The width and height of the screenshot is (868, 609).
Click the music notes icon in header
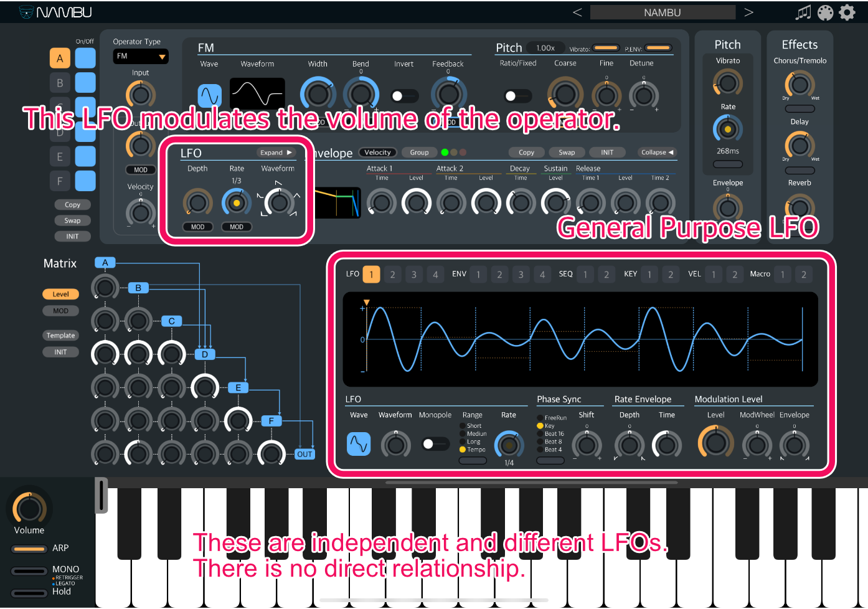point(803,12)
